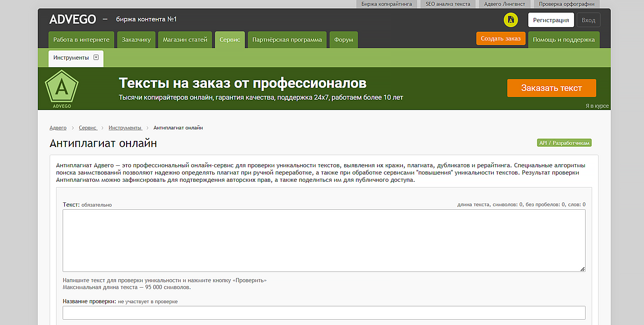Select the Сервис tab
Viewport: 644px width, 325px height.
click(x=230, y=40)
